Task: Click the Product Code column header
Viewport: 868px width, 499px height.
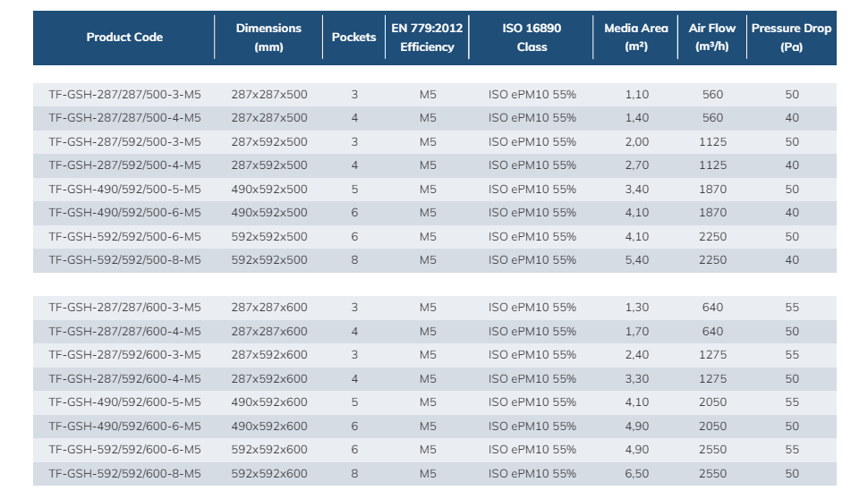Action: [x=124, y=38]
